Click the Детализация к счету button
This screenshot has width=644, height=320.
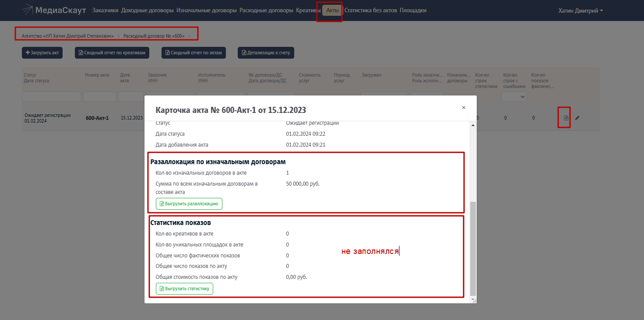[266, 53]
